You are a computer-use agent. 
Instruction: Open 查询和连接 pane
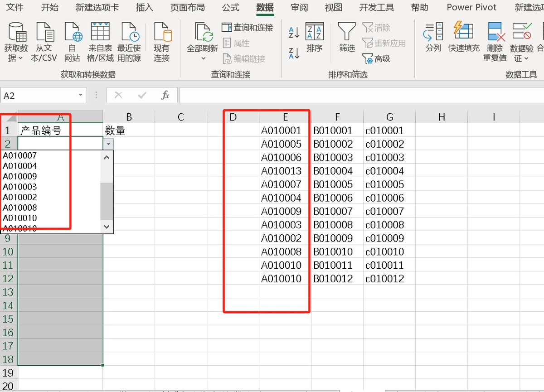[x=248, y=28]
